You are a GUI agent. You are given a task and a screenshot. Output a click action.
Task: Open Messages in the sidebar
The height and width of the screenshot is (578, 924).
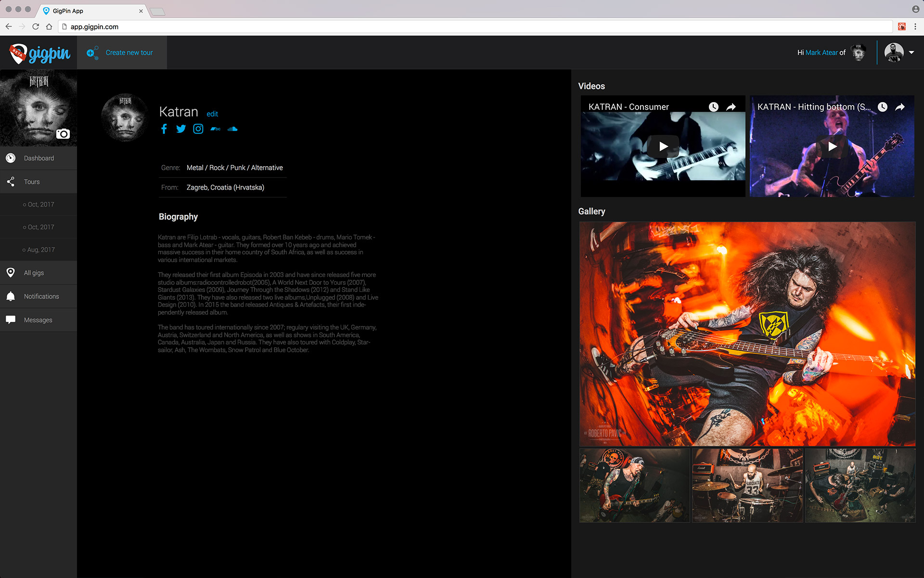(38, 320)
